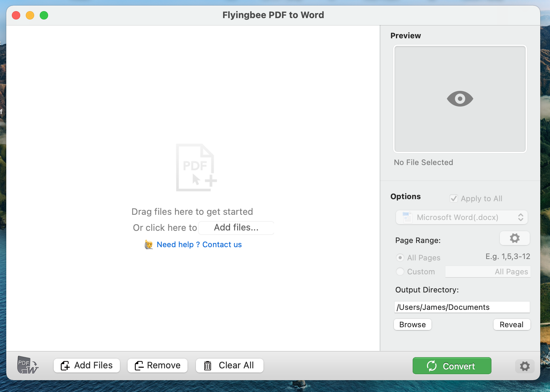Click the 'E.g. 1,5,3-12' hint text
This screenshot has height=392, width=550.
508,257
